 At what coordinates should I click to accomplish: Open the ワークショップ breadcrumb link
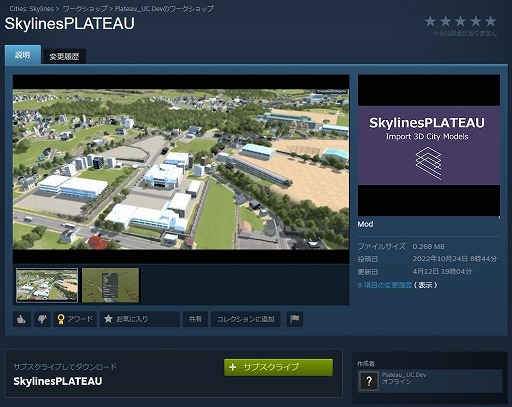pyautogui.click(x=85, y=9)
